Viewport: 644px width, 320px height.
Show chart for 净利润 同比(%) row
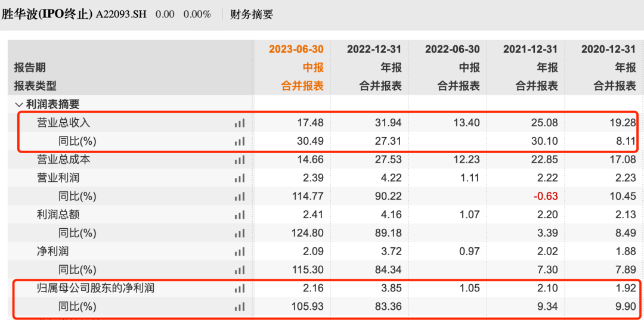(239, 270)
